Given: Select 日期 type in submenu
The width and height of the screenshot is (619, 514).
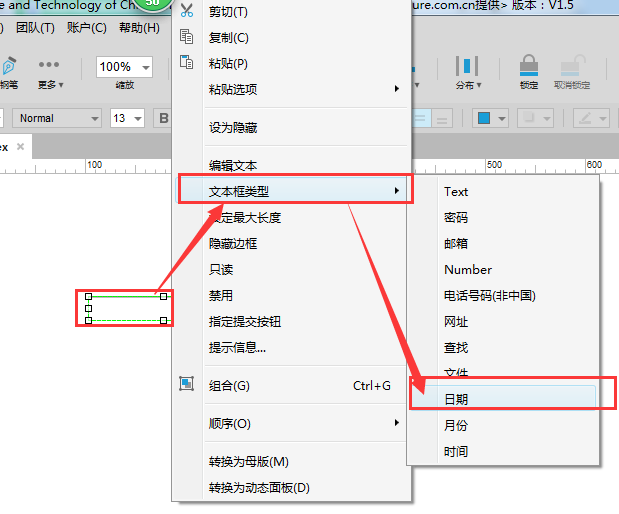Looking at the screenshot, I should [503, 399].
